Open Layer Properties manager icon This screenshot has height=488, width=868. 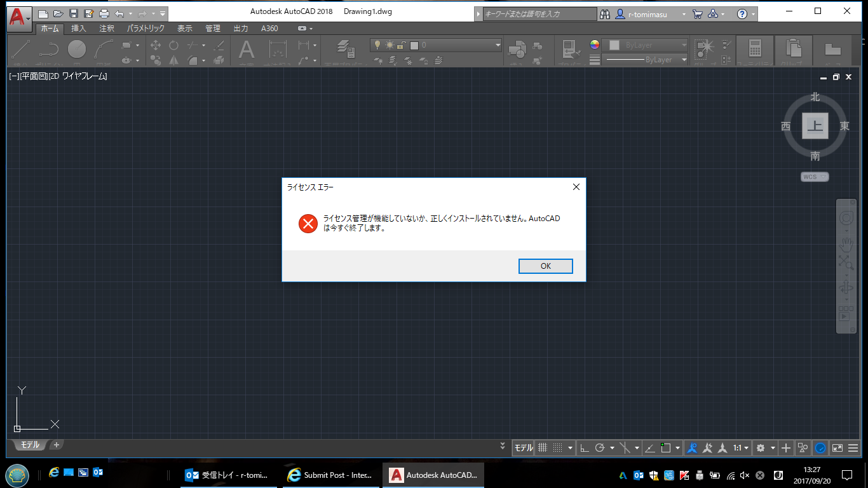click(346, 50)
